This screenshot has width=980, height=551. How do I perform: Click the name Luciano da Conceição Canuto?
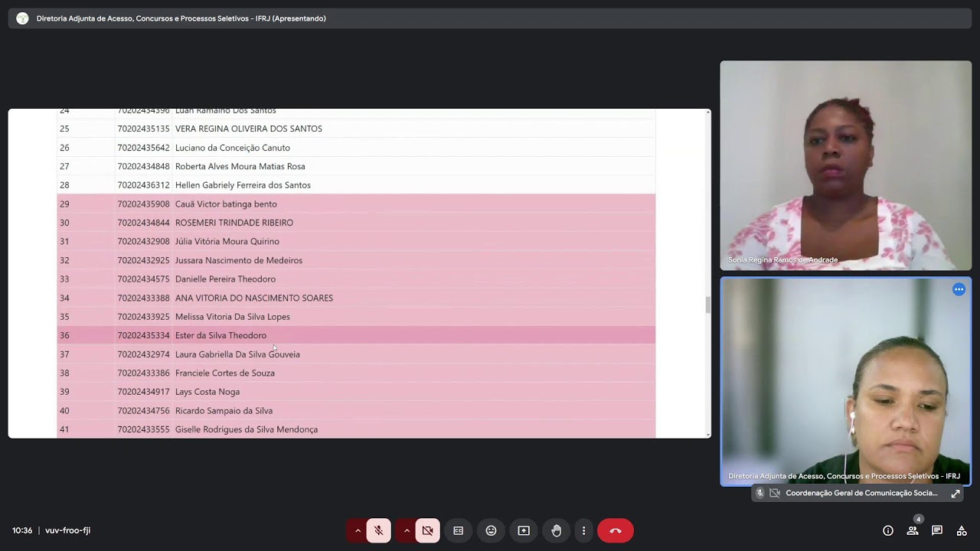(x=233, y=148)
